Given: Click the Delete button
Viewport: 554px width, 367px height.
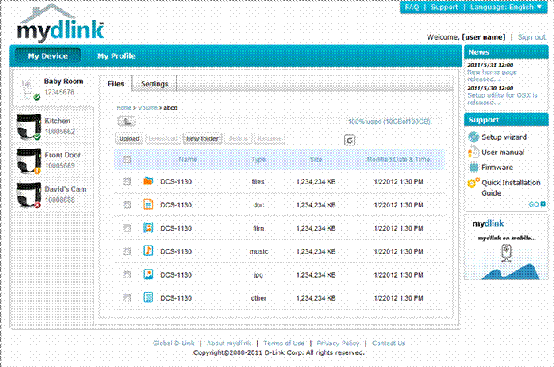Looking at the screenshot, I should click(238, 139).
